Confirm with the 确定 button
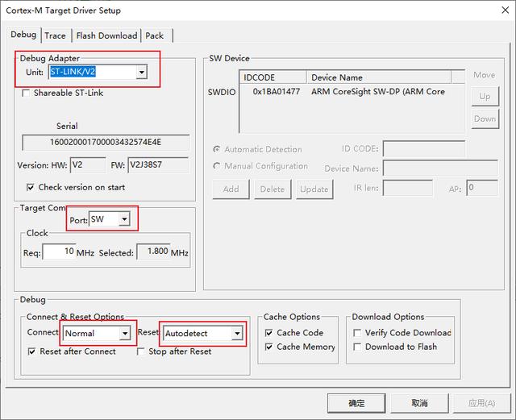 point(356,403)
